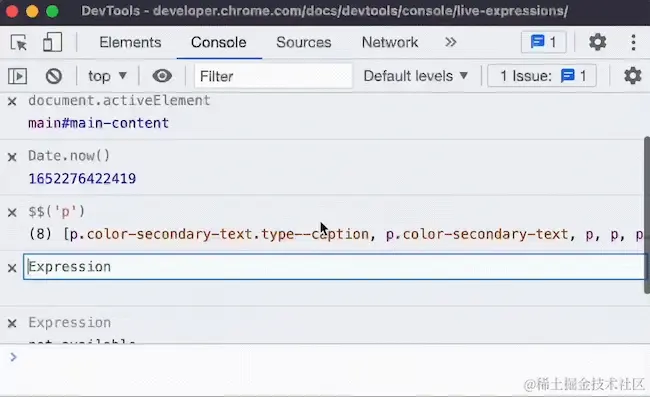The width and height of the screenshot is (650, 397).
Task: Expand the (8) paragraph array result
Action: (336, 234)
